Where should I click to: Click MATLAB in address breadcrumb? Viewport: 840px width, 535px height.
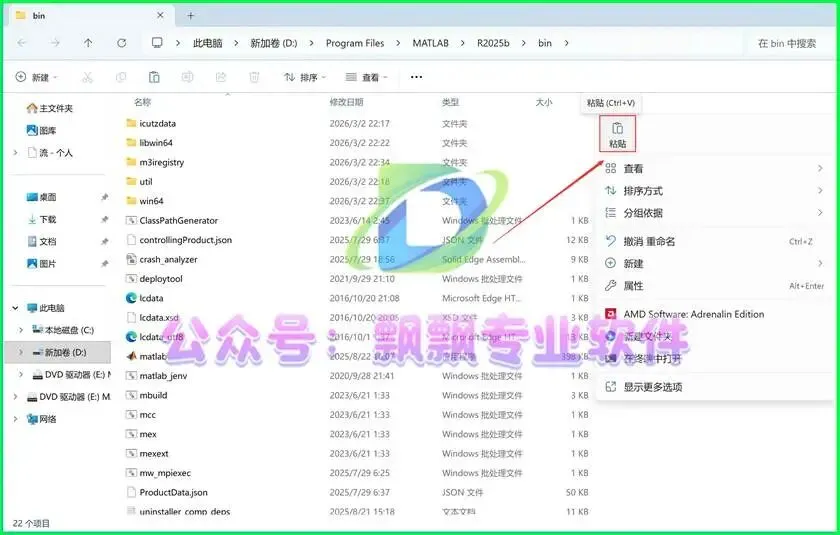coord(430,43)
